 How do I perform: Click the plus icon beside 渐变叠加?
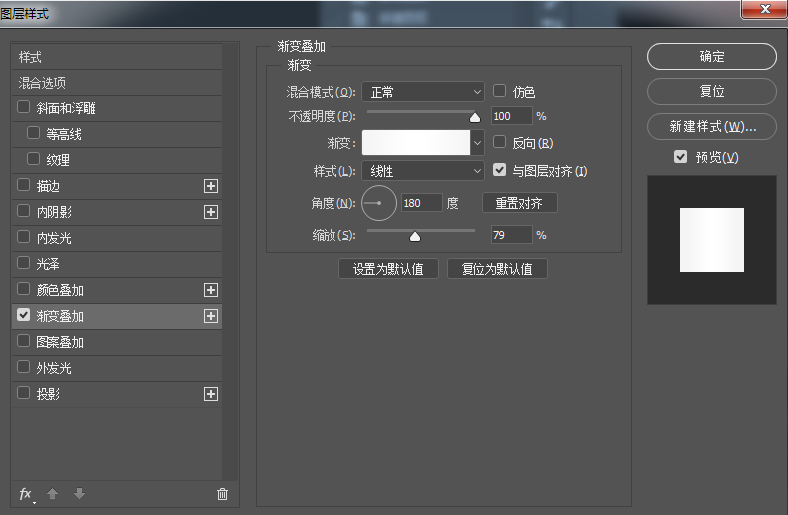click(x=211, y=316)
